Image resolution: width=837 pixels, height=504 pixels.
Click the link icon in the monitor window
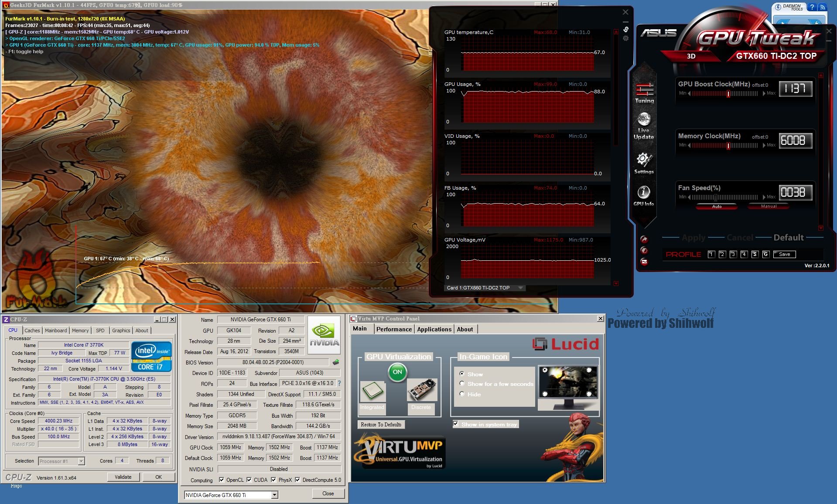(x=625, y=30)
